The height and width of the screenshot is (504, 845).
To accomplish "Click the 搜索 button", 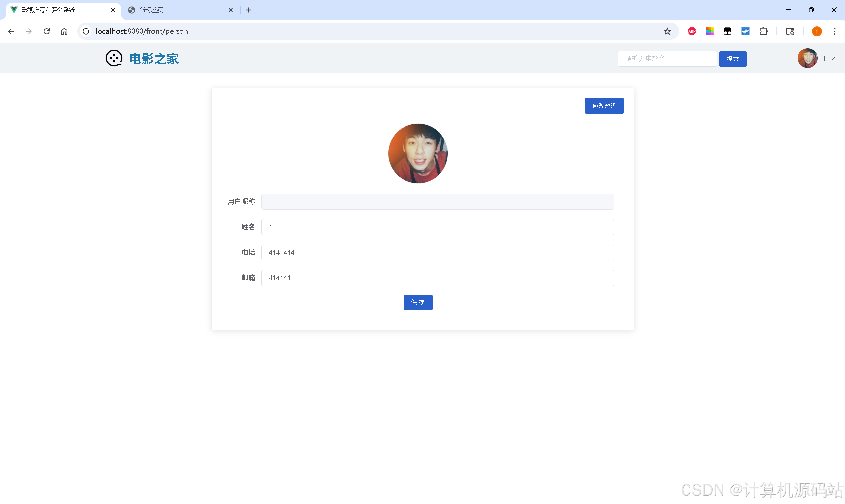I will coord(732,59).
